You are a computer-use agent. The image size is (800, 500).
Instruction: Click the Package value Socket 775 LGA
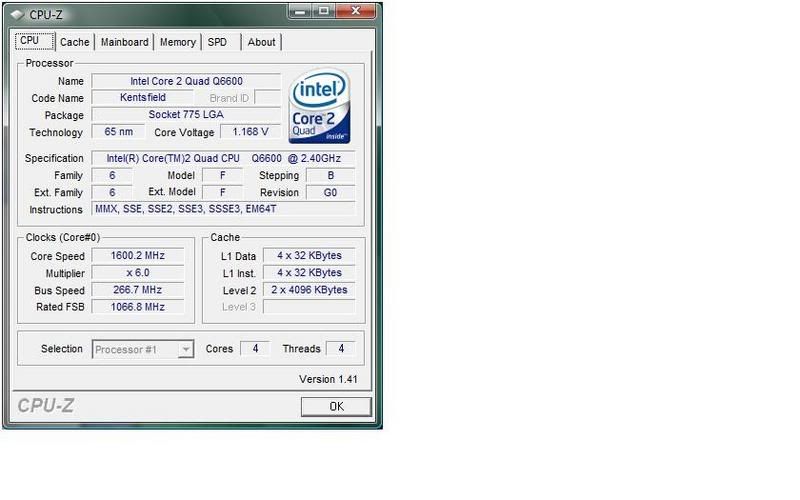point(186,115)
